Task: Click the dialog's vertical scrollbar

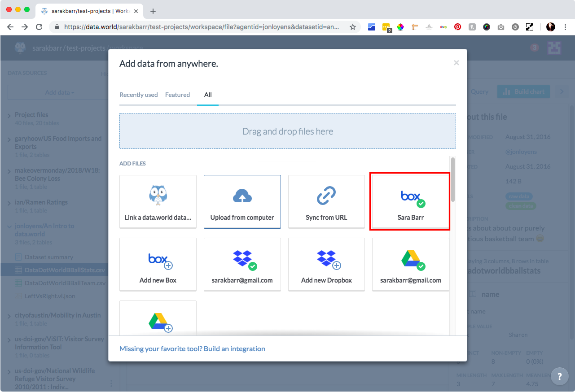Action: click(x=453, y=179)
